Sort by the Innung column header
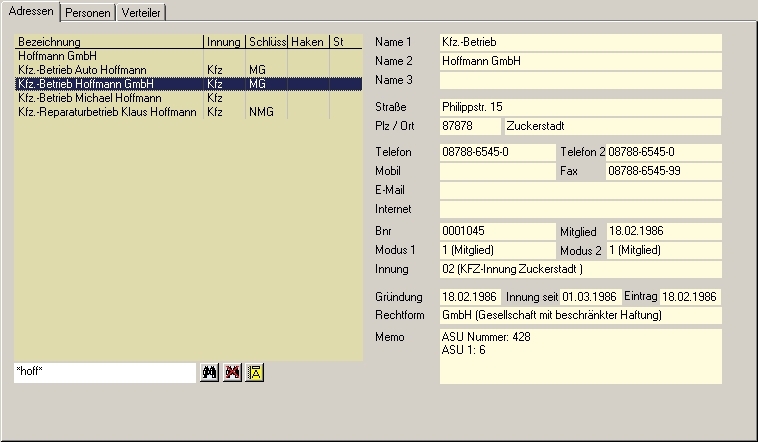Screen dimensions: 758x442 tap(224, 42)
